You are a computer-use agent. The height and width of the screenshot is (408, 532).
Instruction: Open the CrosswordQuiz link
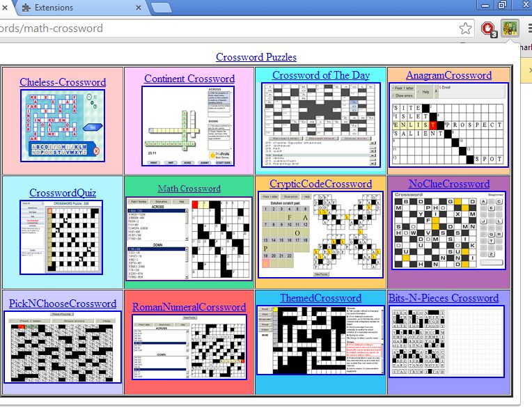(x=63, y=193)
